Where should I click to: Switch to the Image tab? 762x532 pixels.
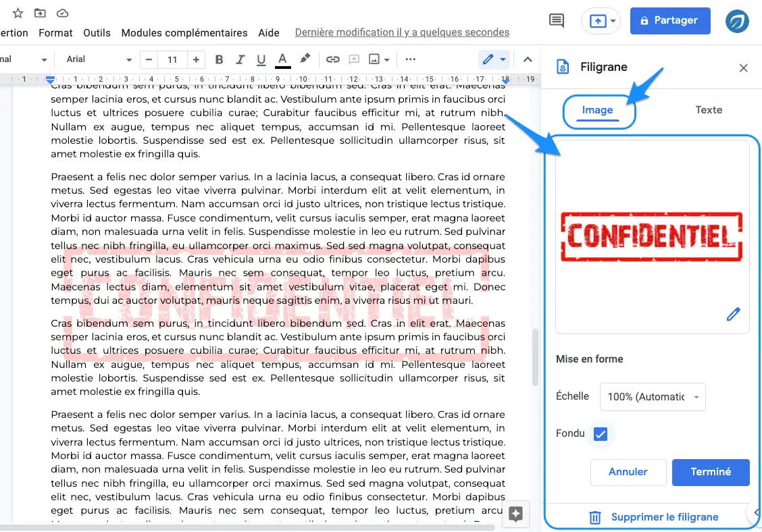[x=598, y=110]
